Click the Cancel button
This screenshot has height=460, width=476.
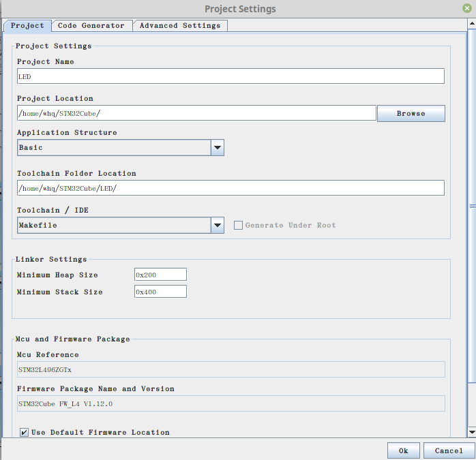(448, 450)
